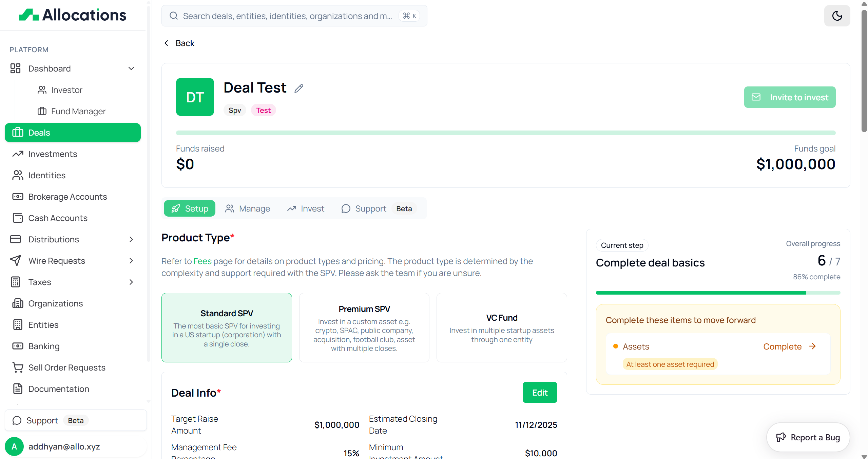Select the Standard SPV product type
The width and height of the screenshot is (868, 459).
tap(227, 327)
